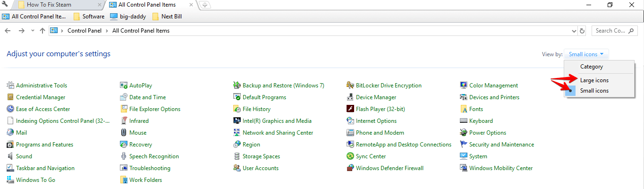The image size is (644, 189).
Task: Click the Infrared icon
Action: pyautogui.click(x=124, y=121)
